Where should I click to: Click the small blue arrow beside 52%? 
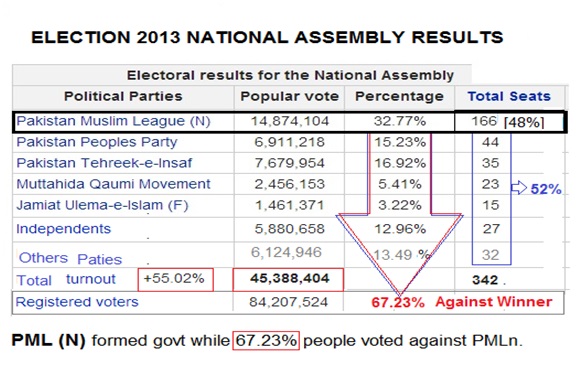(x=519, y=188)
